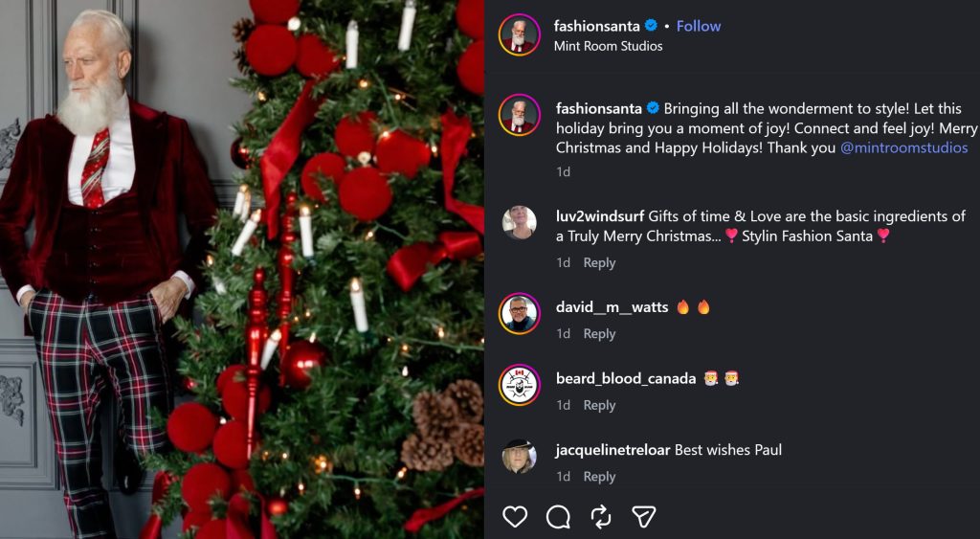Reply to david__m__watts's comment
Image resolution: width=980 pixels, height=539 pixels.
[x=599, y=334]
